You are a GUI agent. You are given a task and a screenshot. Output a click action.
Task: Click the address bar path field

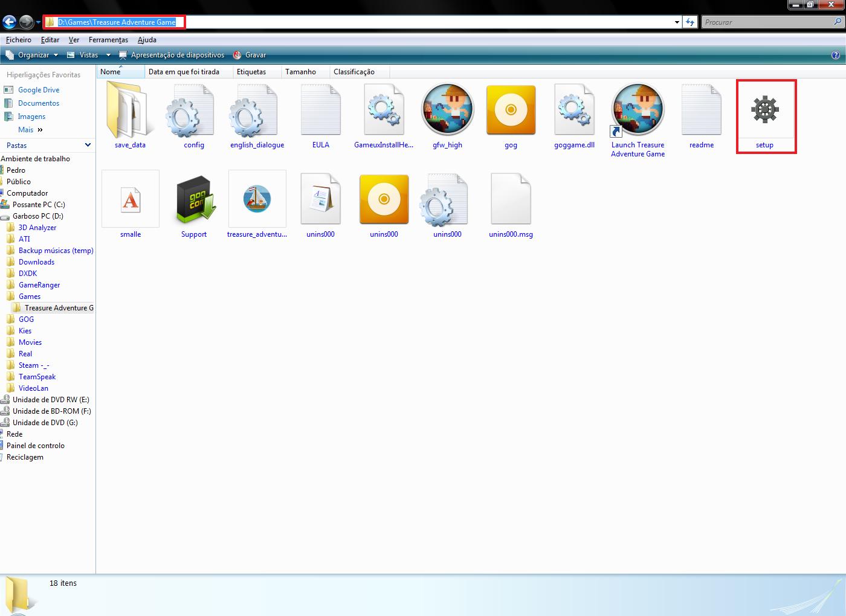coord(363,22)
